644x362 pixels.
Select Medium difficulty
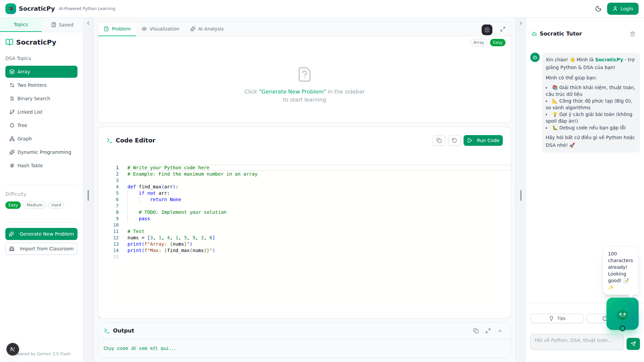click(x=35, y=205)
